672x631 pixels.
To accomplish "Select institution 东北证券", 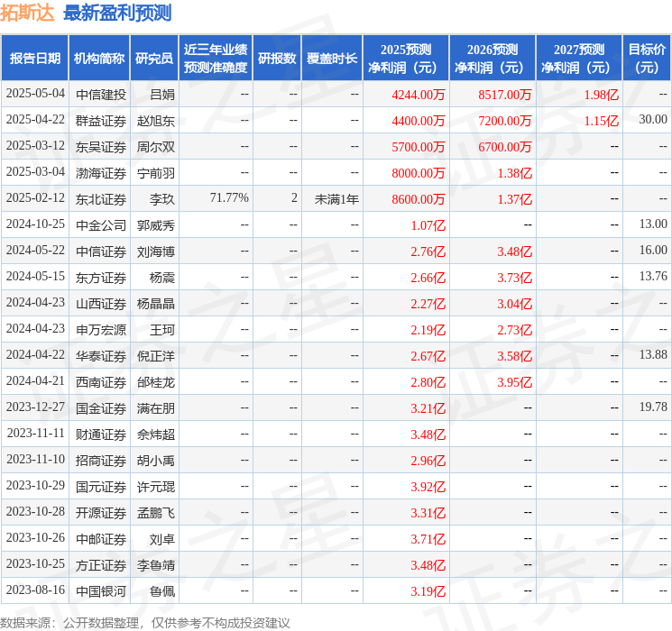I will click(x=101, y=199).
